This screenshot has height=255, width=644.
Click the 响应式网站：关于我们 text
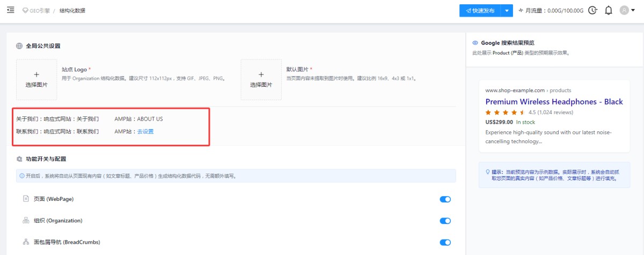coord(71,119)
